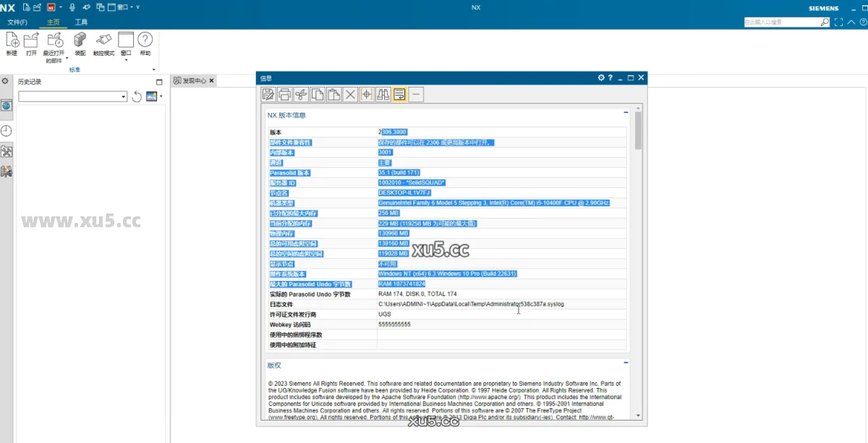Viewport: 868px width, 443px height.
Task: Toggle word wrap in the 信息 window toolbar
Action: pyautogui.click(x=399, y=94)
